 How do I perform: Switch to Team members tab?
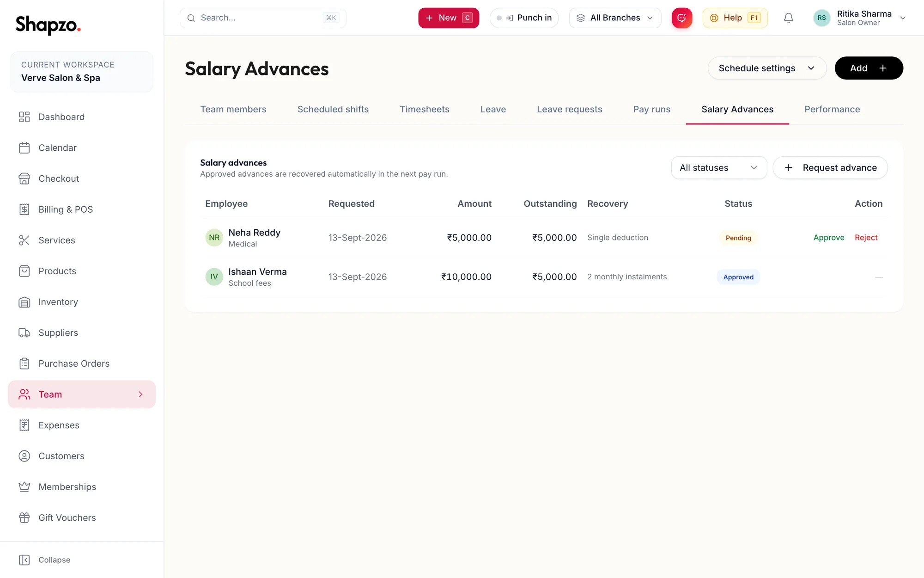pyautogui.click(x=233, y=110)
